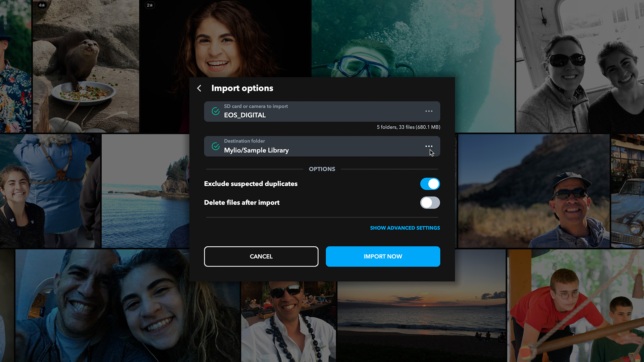
Task: Click the green checkmark beside EOS_DIGITAL
Action: [x=216, y=111]
